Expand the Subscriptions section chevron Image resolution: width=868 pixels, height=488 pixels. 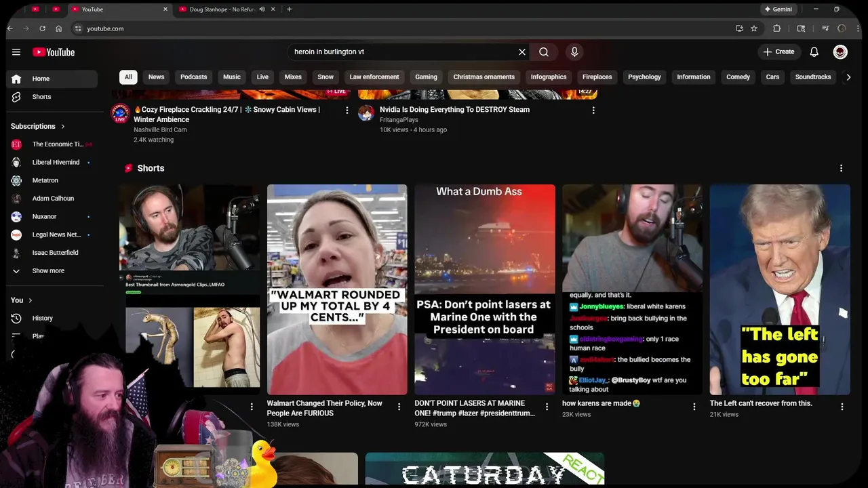63,126
